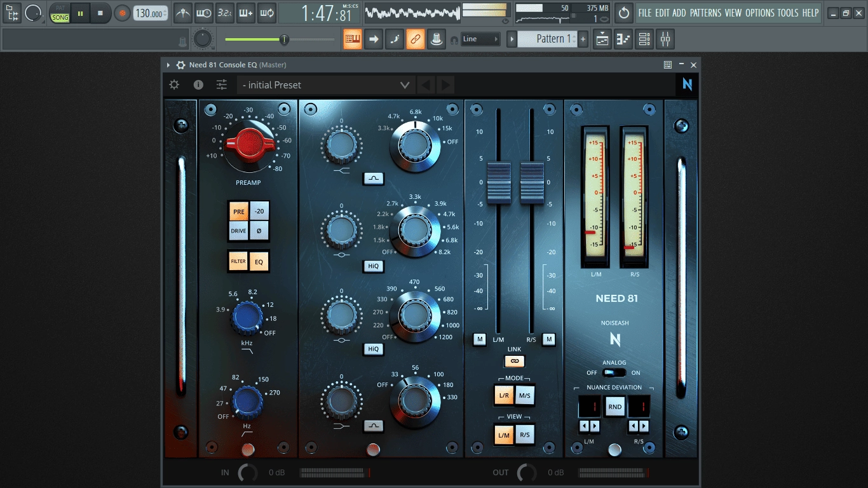Click the stamp tool icon in toolbar
The image size is (868, 488).
(436, 39)
